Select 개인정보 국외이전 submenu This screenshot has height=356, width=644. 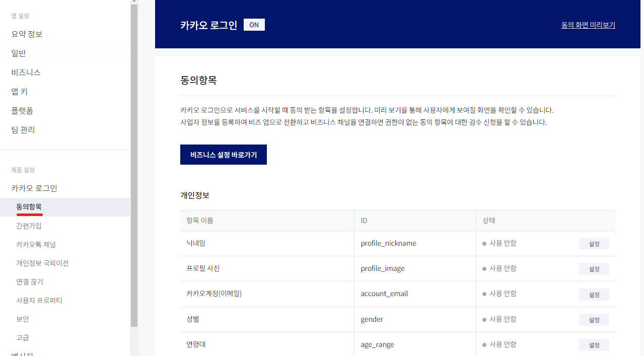point(42,263)
